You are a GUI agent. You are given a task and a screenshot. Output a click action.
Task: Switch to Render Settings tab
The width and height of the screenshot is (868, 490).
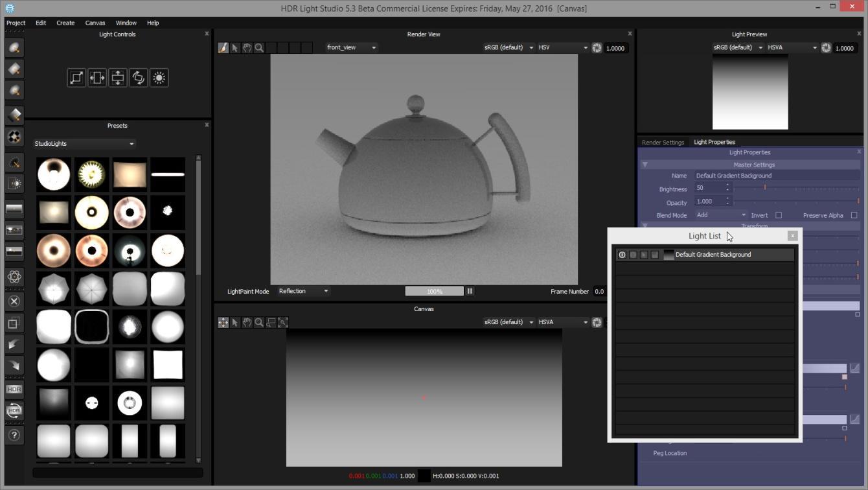(663, 142)
